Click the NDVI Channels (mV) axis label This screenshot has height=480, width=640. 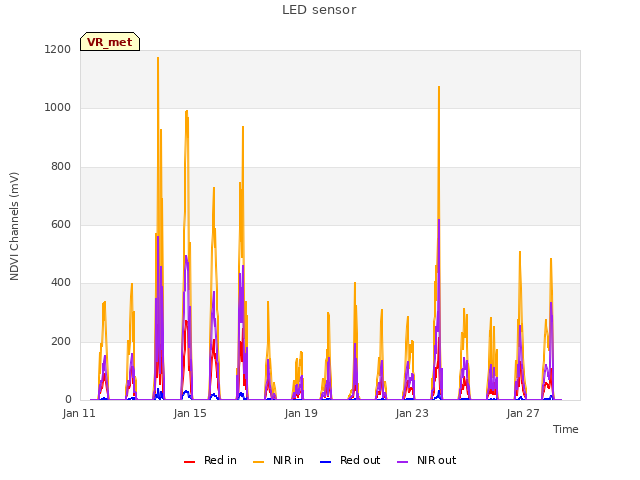(14, 226)
